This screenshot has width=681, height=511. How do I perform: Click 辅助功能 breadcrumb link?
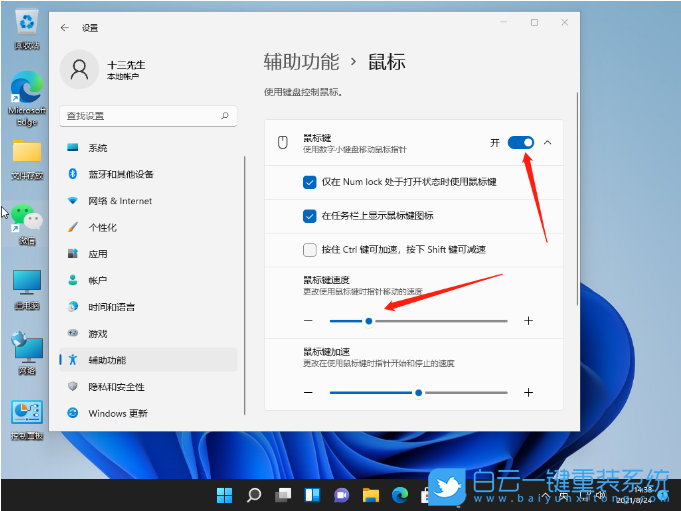tap(301, 62)
